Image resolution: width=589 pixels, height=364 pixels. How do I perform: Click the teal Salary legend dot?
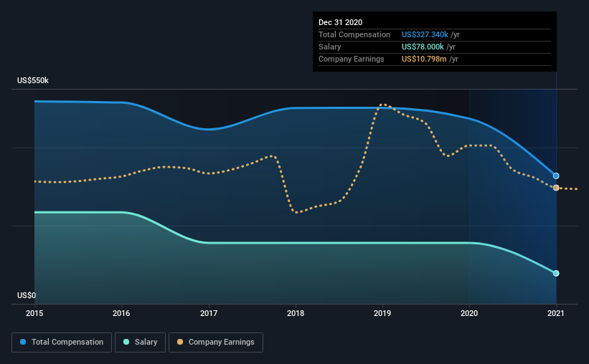126,342
